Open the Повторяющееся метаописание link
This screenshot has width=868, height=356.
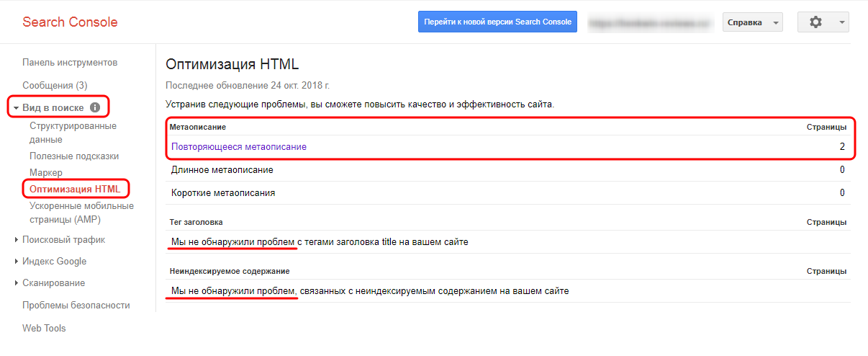click(239, 147)
